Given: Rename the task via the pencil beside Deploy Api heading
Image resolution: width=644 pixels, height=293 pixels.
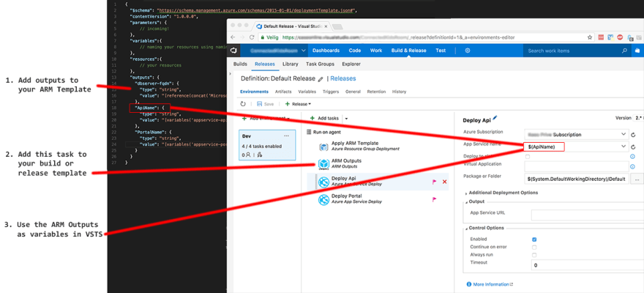Looking at the screenshot, I should tap(495, 118).
